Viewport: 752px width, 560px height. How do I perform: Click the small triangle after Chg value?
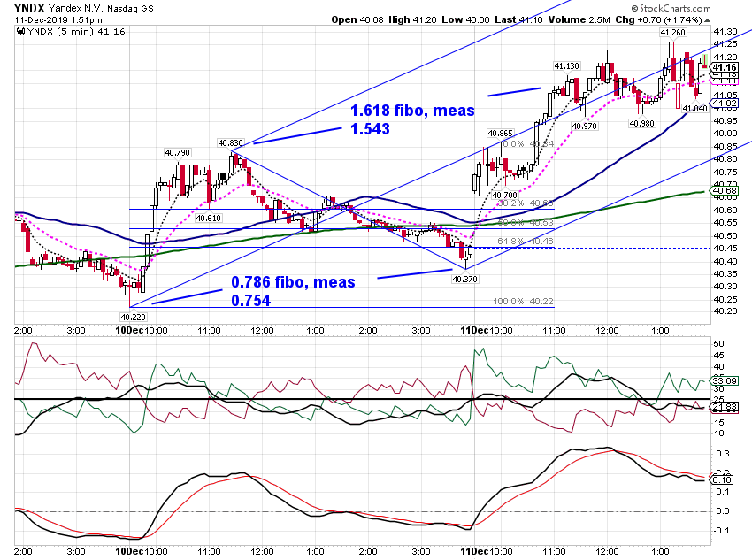point(708,20)
